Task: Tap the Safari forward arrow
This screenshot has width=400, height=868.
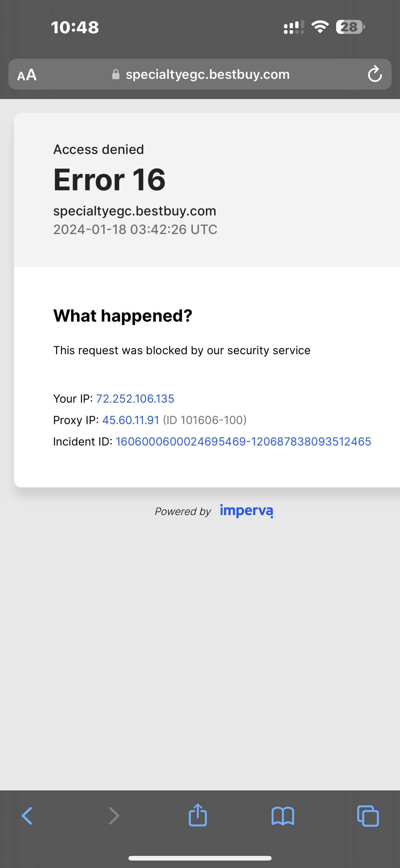Action: [x=114, y=816]
